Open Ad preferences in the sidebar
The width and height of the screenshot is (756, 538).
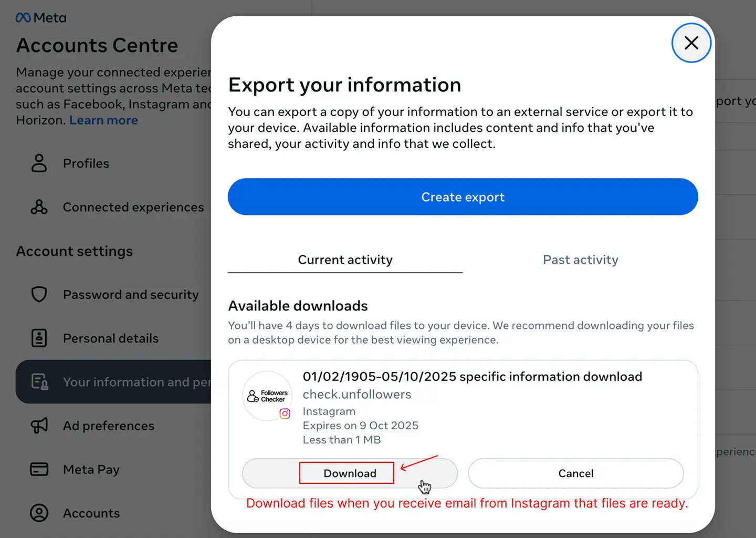click(109, 426)
